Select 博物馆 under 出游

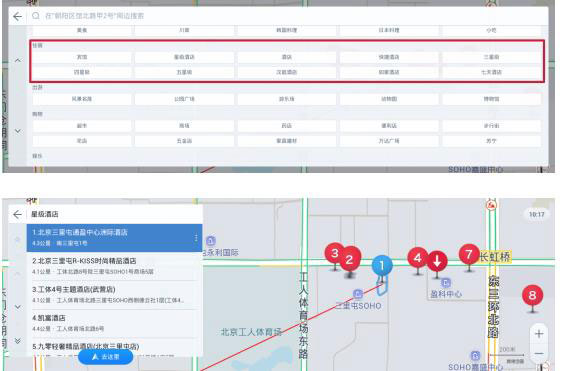point(491,99)
